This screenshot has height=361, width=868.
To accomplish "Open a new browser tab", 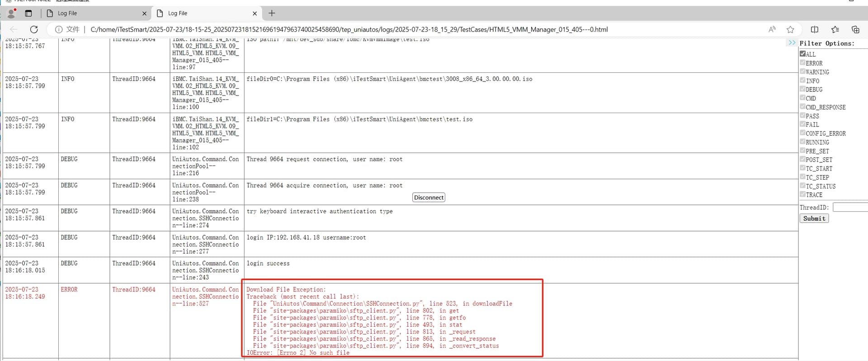I will click(272, 14).
